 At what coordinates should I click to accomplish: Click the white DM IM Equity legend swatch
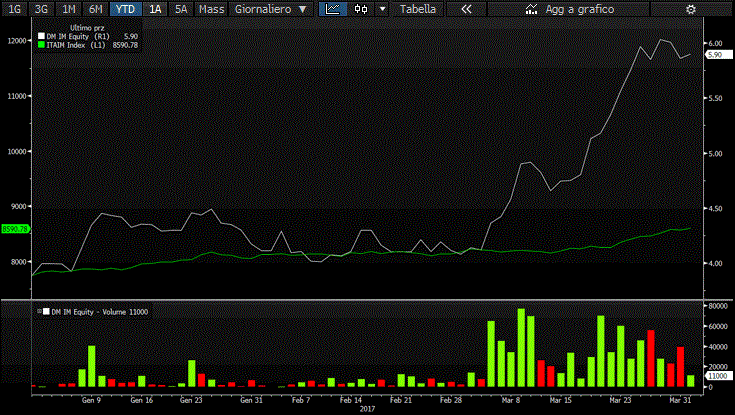[x=41, y=37]
